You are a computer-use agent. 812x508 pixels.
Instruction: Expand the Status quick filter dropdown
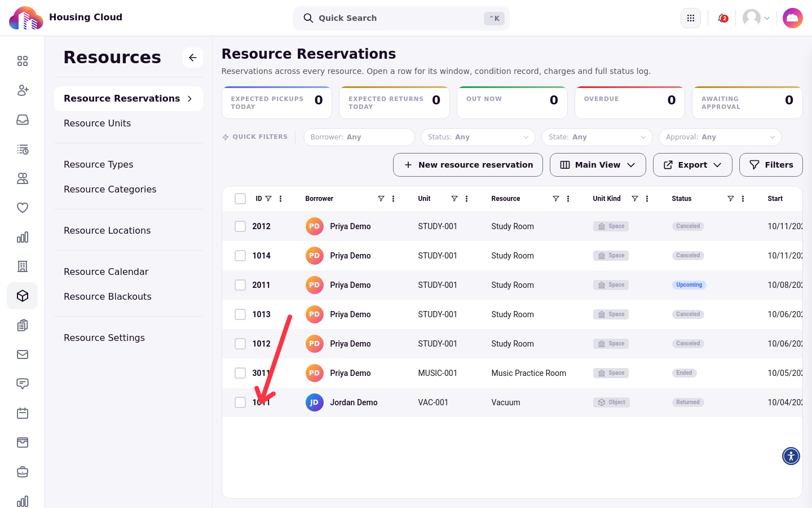tap(478, 137)
